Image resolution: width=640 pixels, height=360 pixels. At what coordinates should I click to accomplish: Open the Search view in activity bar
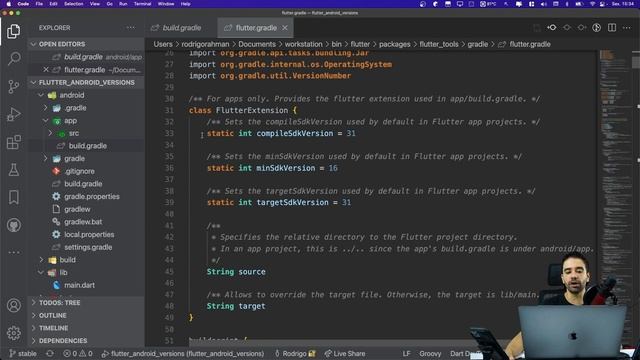(x=13, y=59)
